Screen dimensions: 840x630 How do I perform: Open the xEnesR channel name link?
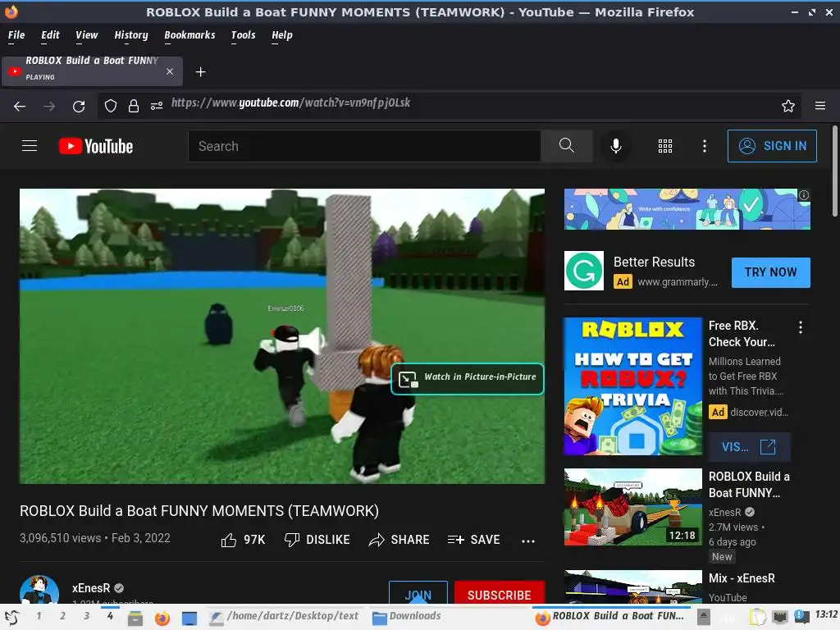tap(91, 587)
